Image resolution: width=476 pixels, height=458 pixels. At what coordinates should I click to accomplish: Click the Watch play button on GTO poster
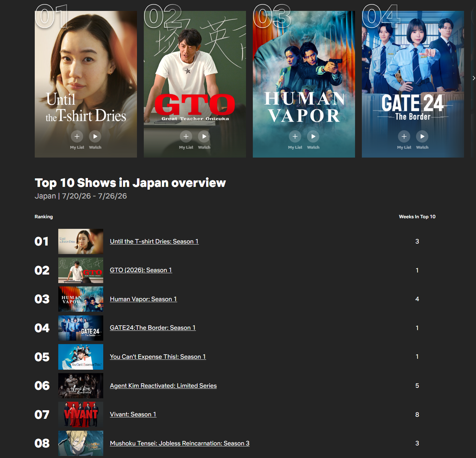(204, 136)
